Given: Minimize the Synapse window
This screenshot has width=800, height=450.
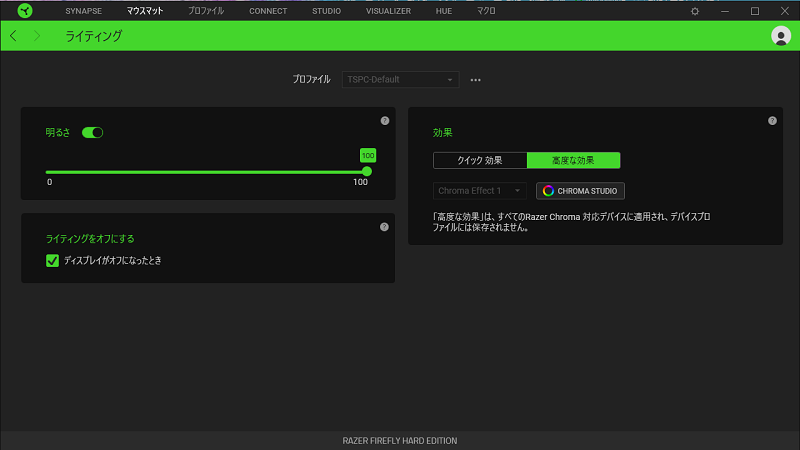Looking at the screenshot, I should [724, 11].
